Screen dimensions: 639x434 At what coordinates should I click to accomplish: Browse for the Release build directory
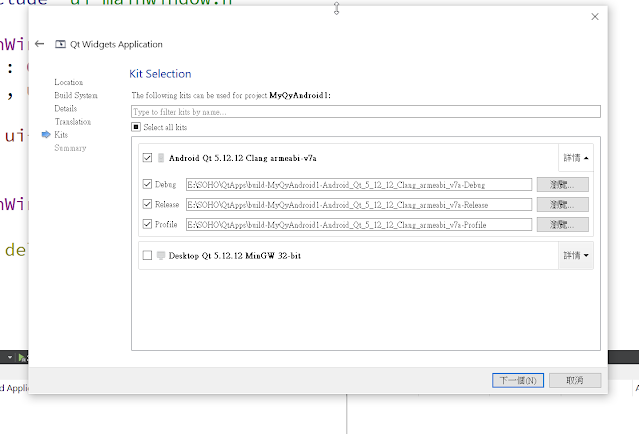pyautogui.click(x=563, y=205)
